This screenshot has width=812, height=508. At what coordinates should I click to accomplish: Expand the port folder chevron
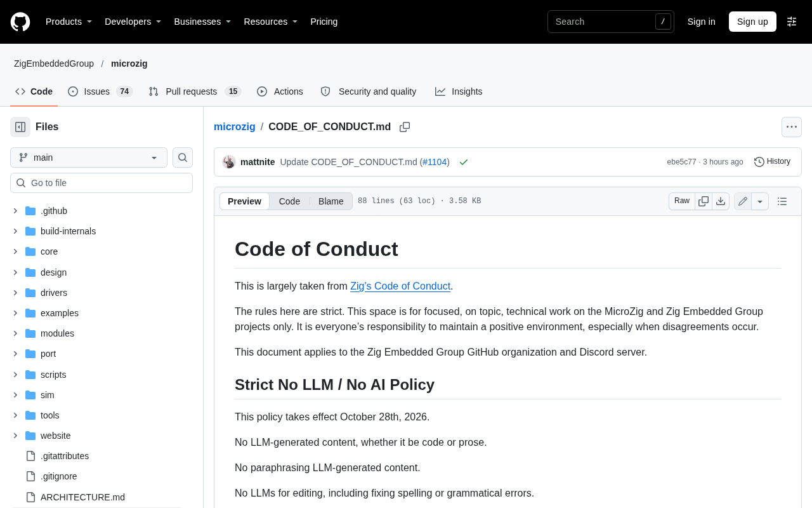pos(15,354)
